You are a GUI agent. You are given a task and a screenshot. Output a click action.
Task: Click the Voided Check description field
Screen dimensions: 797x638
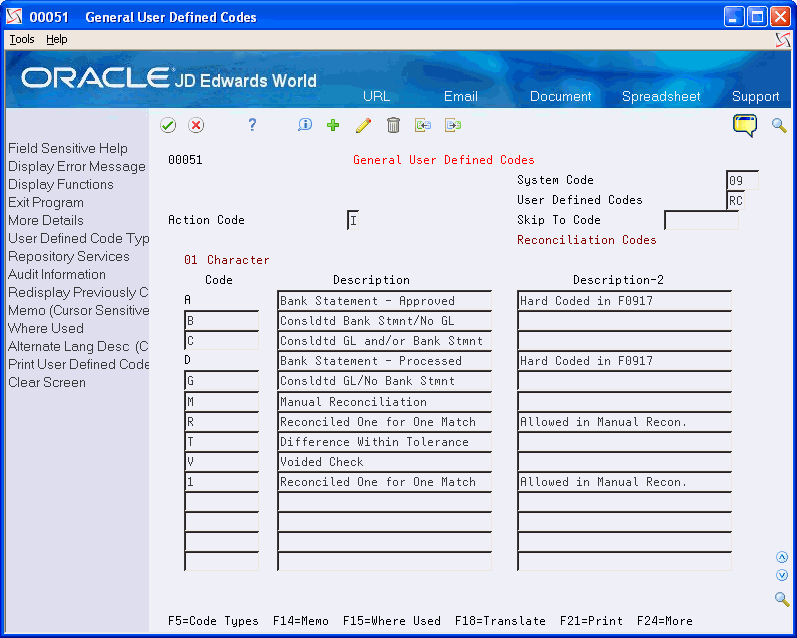coord(384,462)
